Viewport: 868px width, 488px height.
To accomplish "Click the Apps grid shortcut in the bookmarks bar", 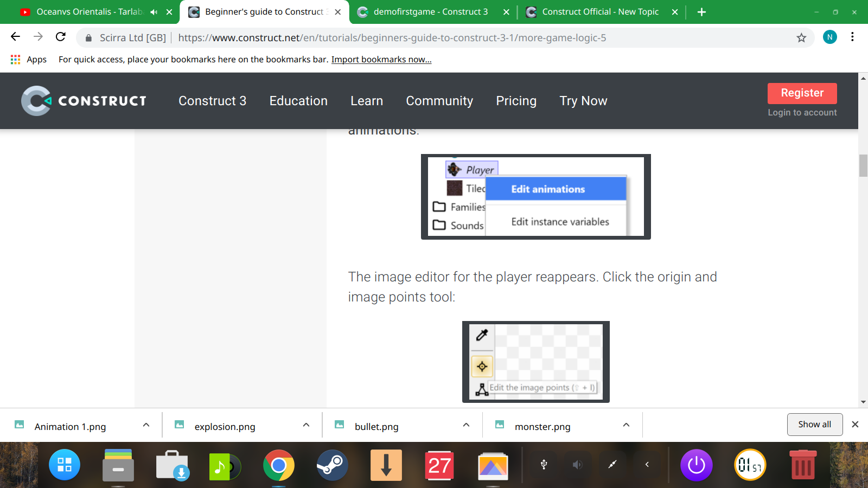I will point(16,60).
